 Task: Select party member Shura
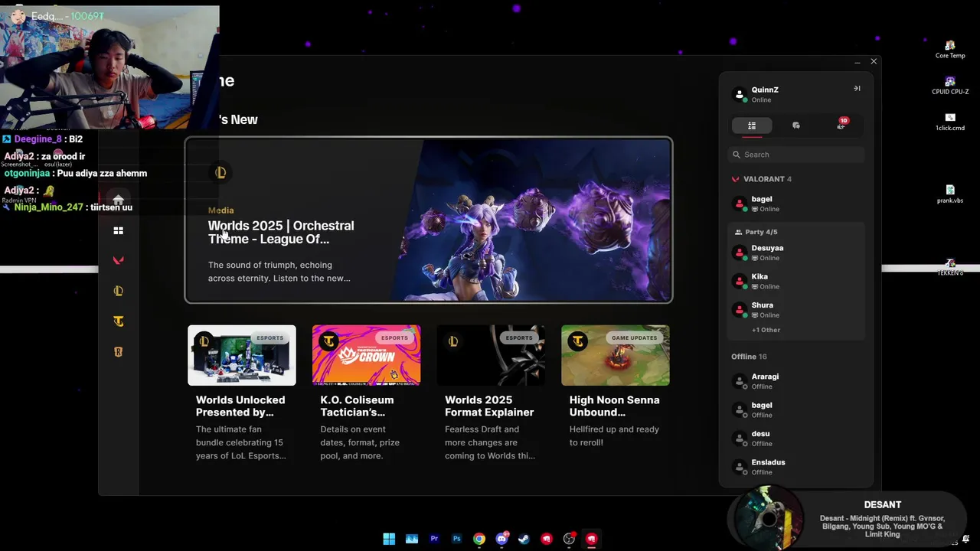pyautogui.click(x=796, y=310)
